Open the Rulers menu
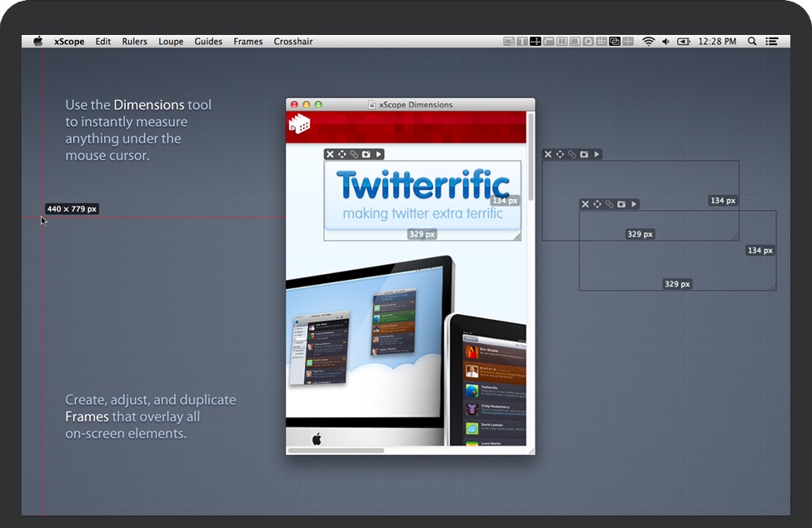812x528 pixels. 134,42
